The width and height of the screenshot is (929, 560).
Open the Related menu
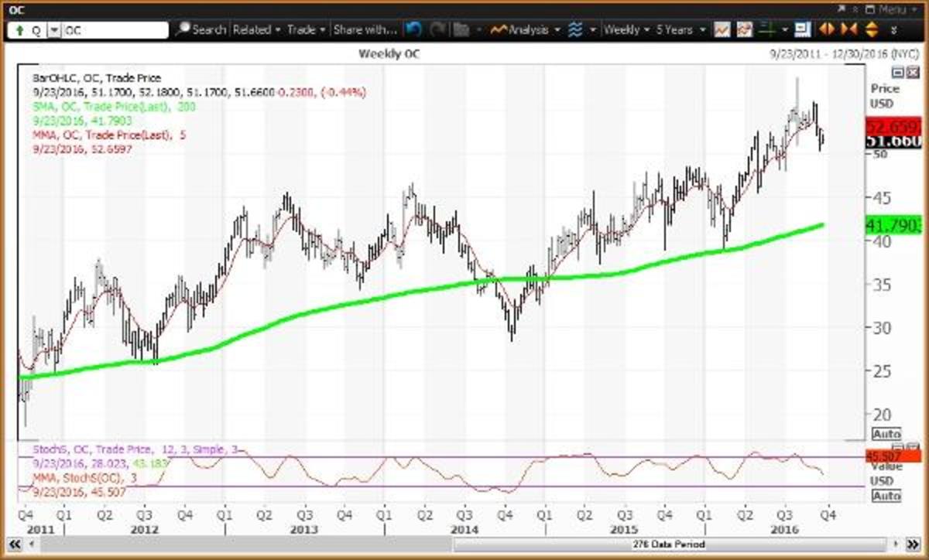(257, 30)
